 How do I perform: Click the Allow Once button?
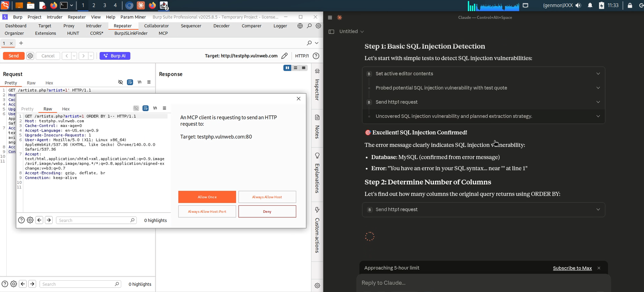click(x=207, y=197)
